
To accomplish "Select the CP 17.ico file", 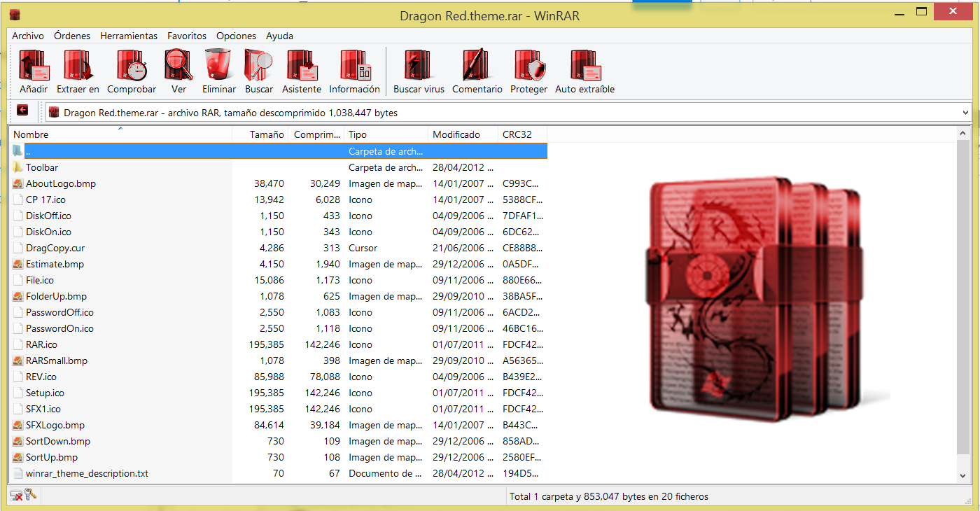I will (x=45, y=199).
